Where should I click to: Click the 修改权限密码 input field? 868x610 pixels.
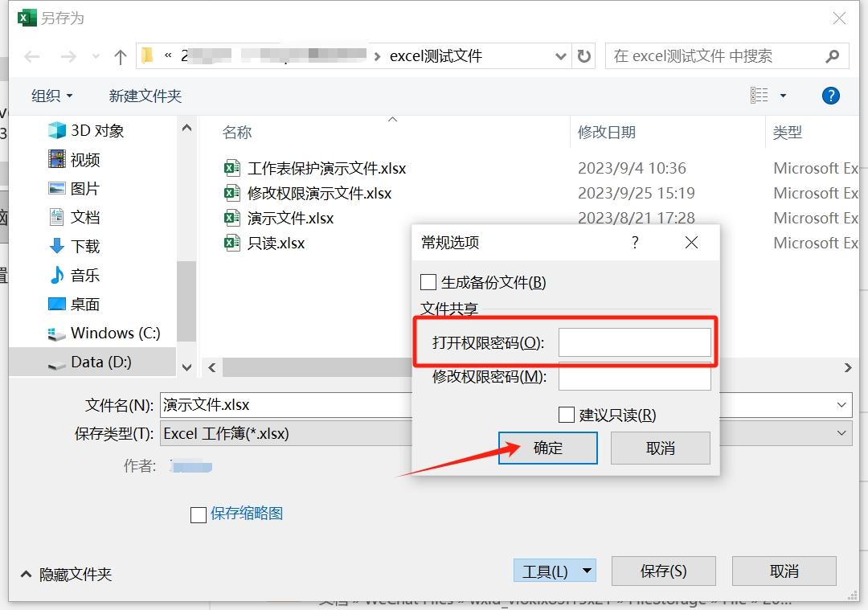pos(634,378)
